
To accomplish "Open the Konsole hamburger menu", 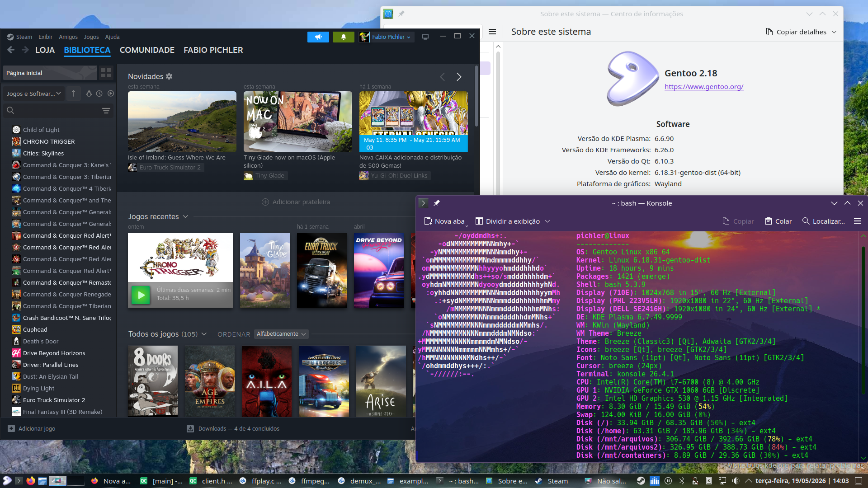I will pyautogui.click(x=858, y=221).
